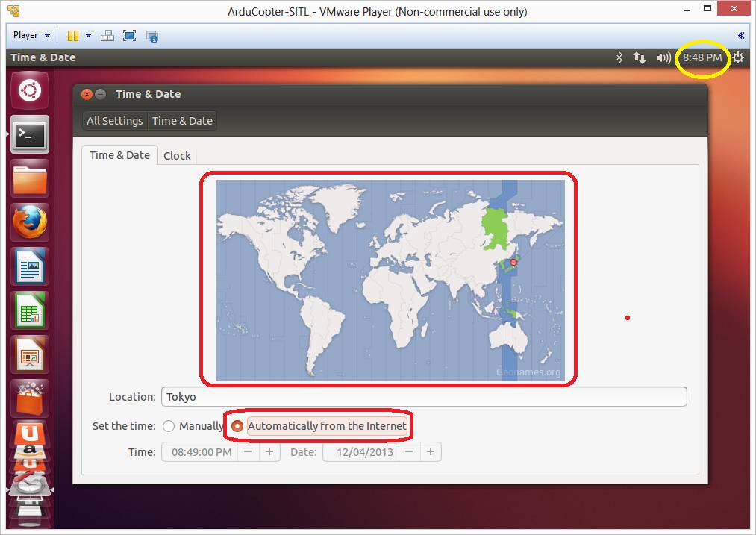Viewport: 756px width, 535px height.
Task: Select Automatically from the Internet option
Action: point(237,426)
